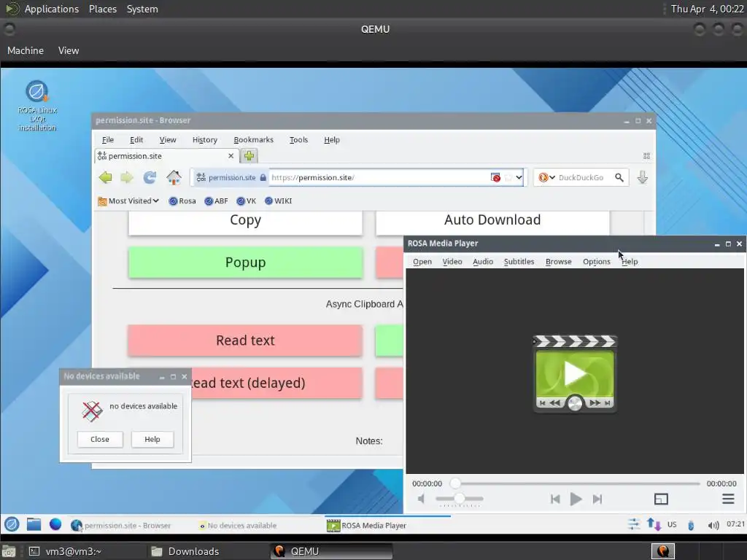
Task: Open the browser File menu
Action: coord(108,139)
